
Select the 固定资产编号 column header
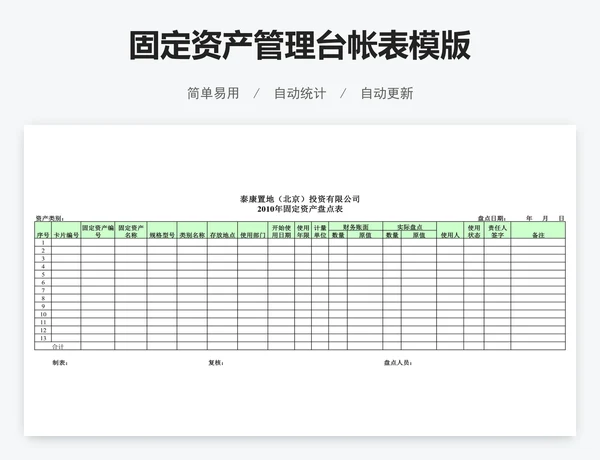(98, 230)
